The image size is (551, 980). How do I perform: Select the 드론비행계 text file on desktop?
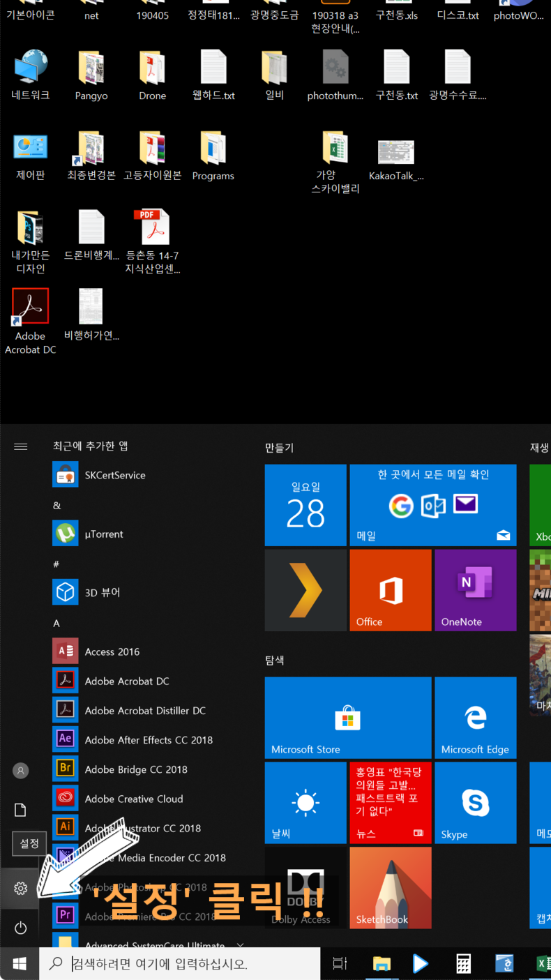pyautogui.click(x=91, y=236)
